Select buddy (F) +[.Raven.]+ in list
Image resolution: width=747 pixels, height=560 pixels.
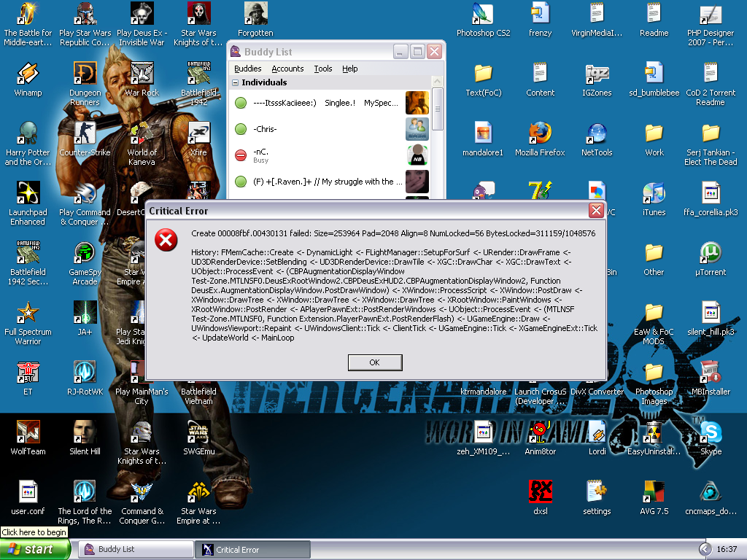(x=330, y=182)
